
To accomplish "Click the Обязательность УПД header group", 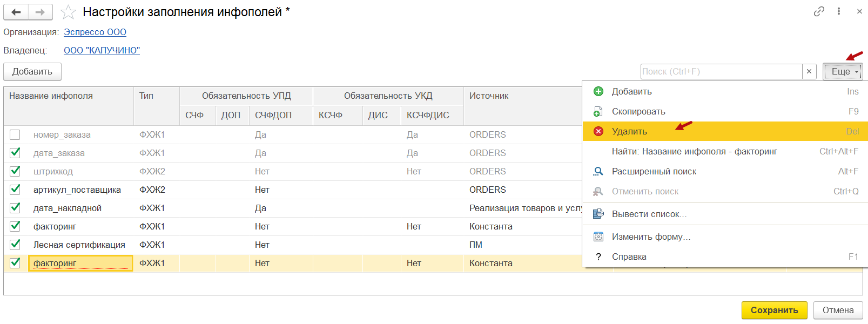I will 246,96.
